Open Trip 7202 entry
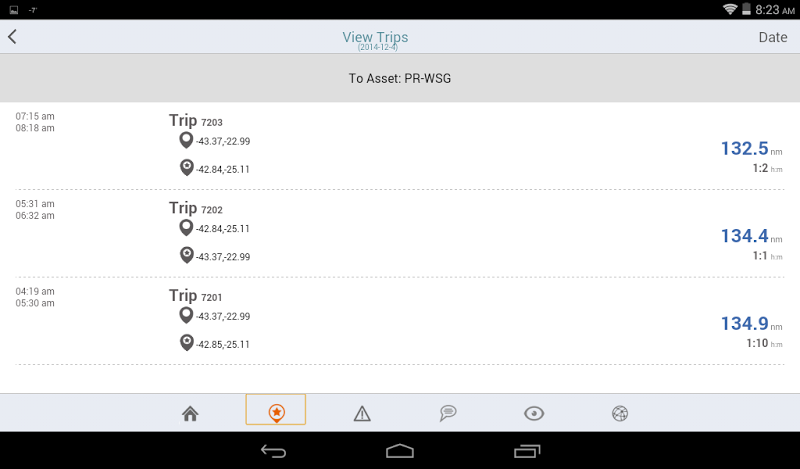The image size is (800, 469). [399, 234]
